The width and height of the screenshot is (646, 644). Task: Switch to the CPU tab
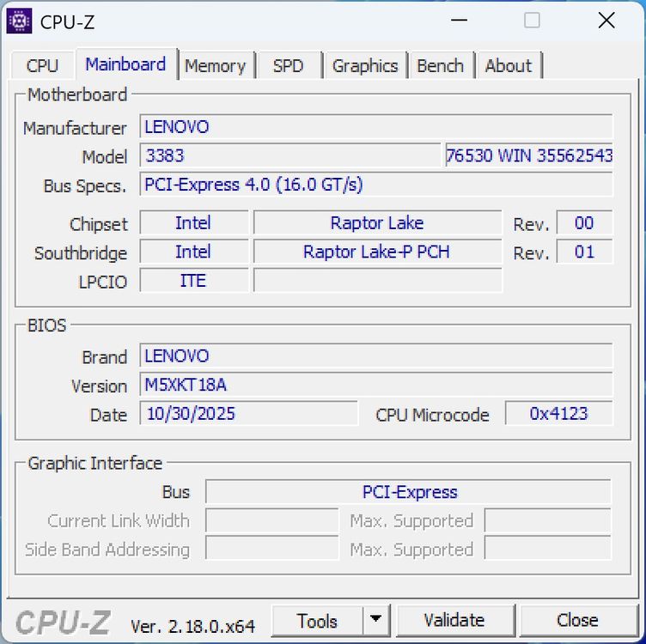pos(42,66)
